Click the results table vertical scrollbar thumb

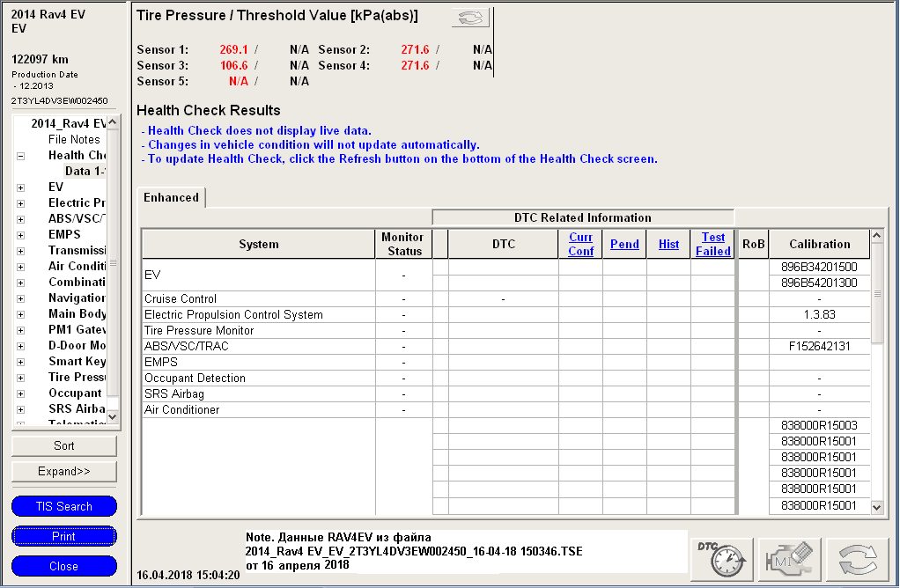[x=876, y=295]
